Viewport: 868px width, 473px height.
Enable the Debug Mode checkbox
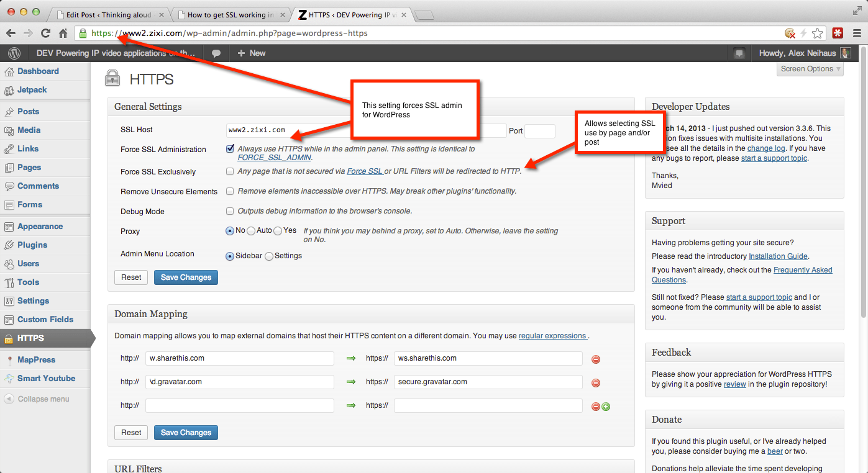point(230,211)
